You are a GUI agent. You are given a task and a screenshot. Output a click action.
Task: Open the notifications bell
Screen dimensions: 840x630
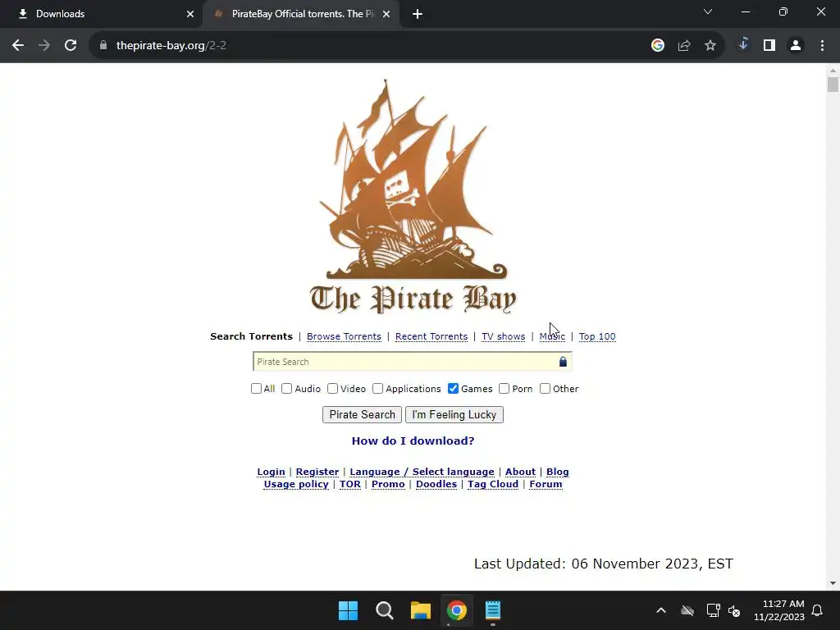[818, 610]
